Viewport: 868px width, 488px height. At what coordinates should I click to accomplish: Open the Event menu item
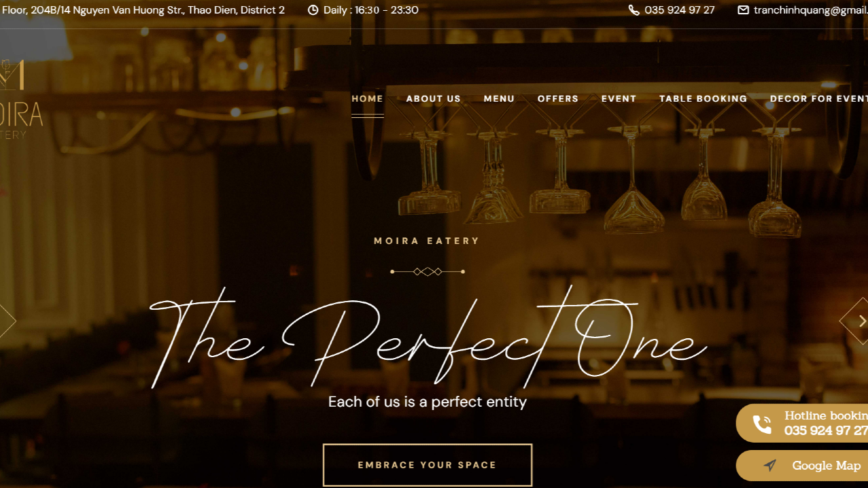pyautogui.click(x=619, y=98)
